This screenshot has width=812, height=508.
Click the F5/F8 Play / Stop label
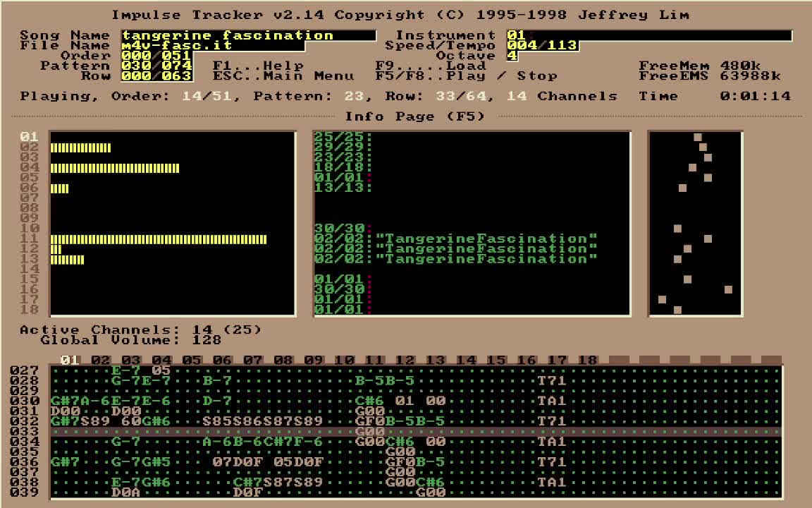[x=466, y=76]
